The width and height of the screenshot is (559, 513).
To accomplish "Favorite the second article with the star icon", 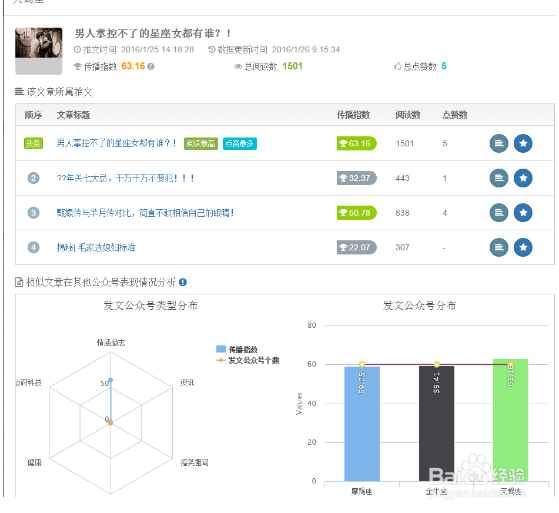I will pos(523,178).
